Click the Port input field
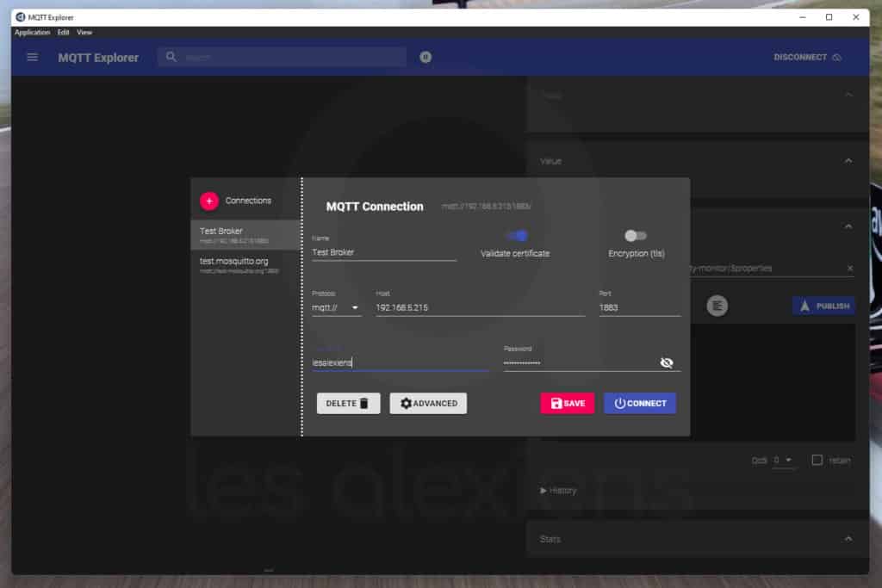The width and height of the screenshot is (882, 588). click(640, 307)
